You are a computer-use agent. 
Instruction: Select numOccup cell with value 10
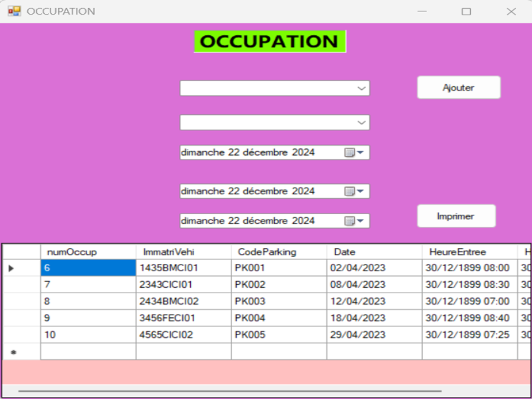(88, 334)
